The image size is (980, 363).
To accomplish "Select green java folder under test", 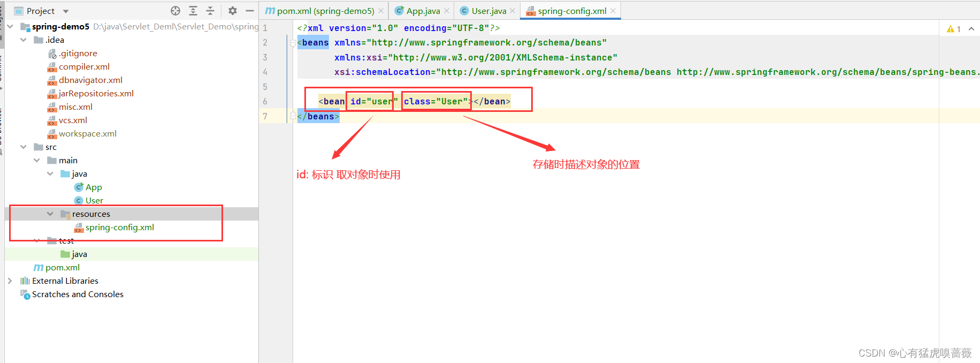I will (x=79, y=254).
